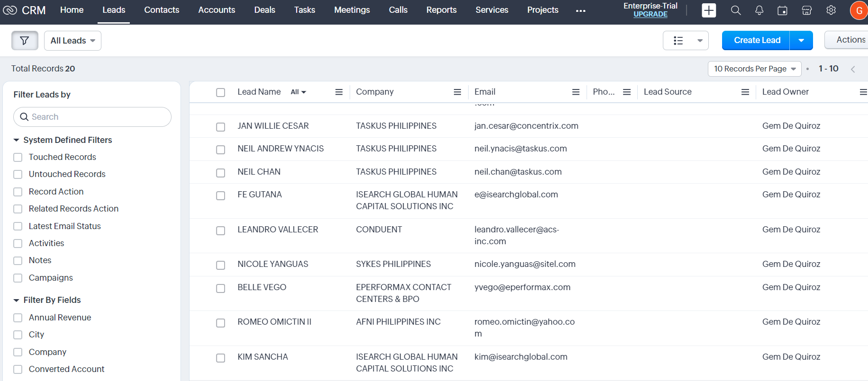The width and height of the screenshot is (868, 381).
Task: Enable Annual Revenue filter
Action: coord(18,318)
